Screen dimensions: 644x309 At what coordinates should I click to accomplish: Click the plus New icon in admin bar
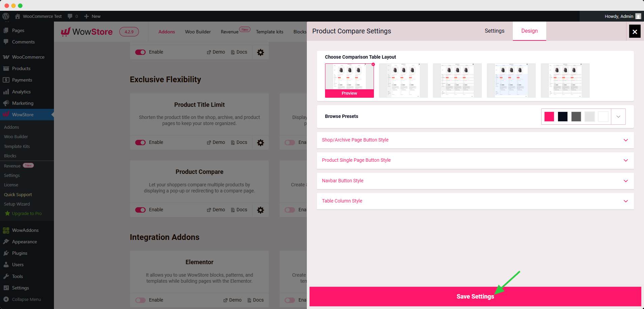click(86, 16)
